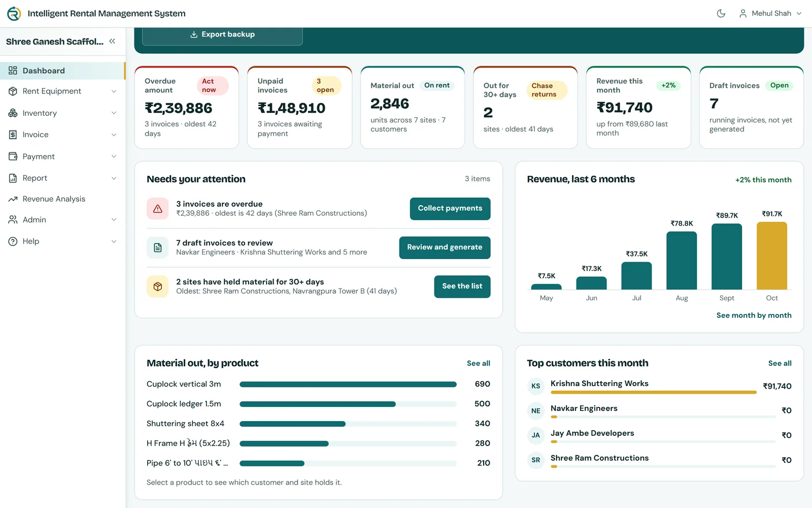Click the Revenue Analysis trend icon
This screenshot has width=812, height=508.
pyautogui.click(x=13, y=199)
